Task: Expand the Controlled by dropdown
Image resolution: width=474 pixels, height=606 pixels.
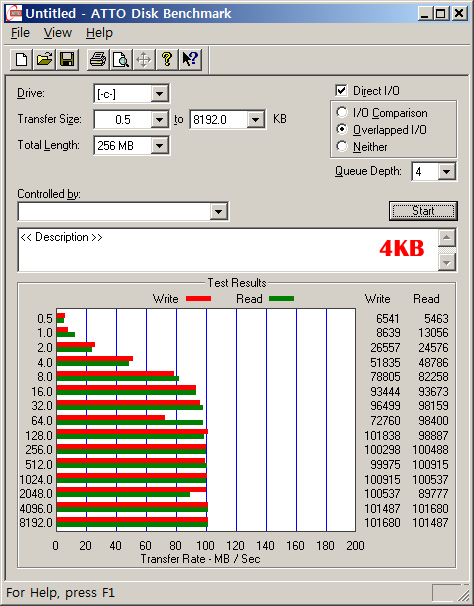Action: coord(218,211)
